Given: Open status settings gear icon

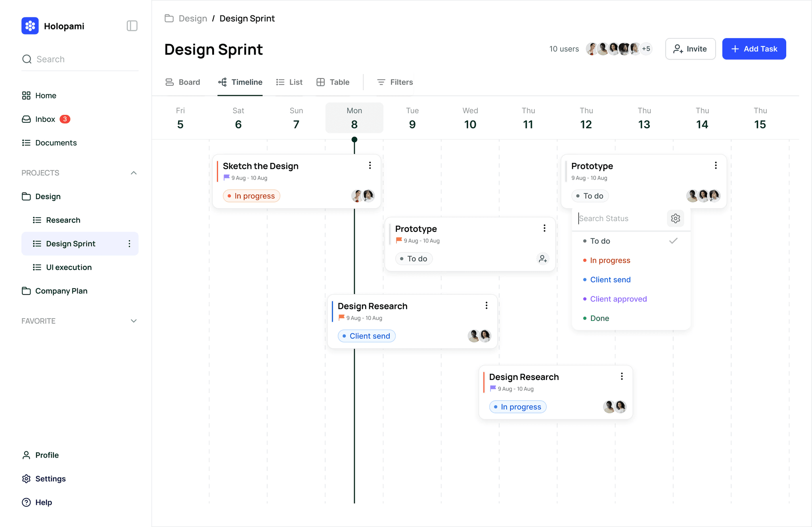Looking at the screenshot, I should tap(676, 218).
